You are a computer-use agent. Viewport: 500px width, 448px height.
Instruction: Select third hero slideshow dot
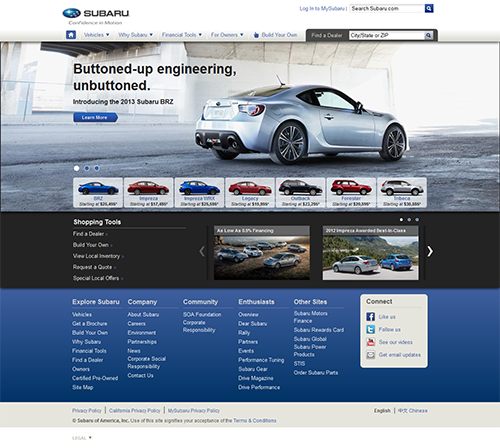pyautogui.click(x=97, y=168)
